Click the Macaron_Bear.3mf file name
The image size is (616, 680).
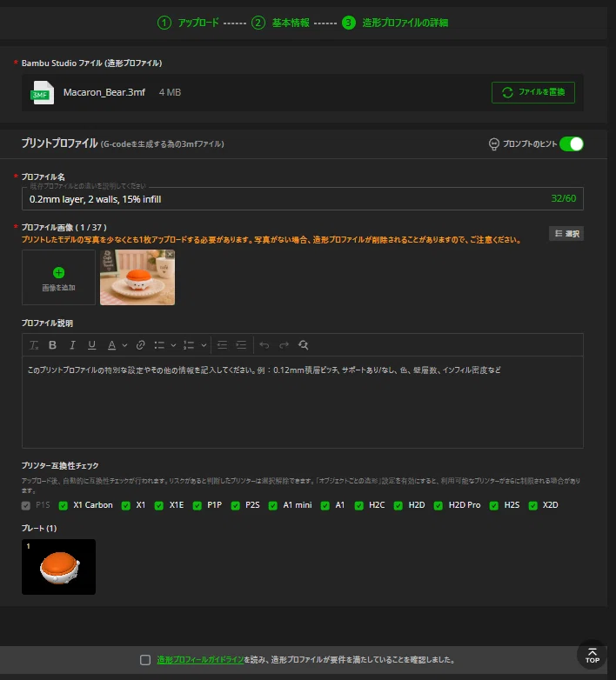(104, 92)
